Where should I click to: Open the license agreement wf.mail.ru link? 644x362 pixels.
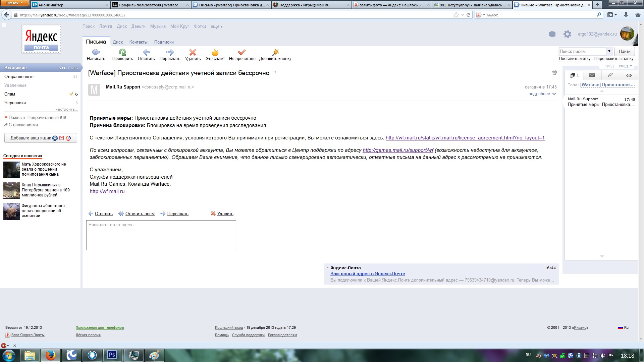click(465, 138)
